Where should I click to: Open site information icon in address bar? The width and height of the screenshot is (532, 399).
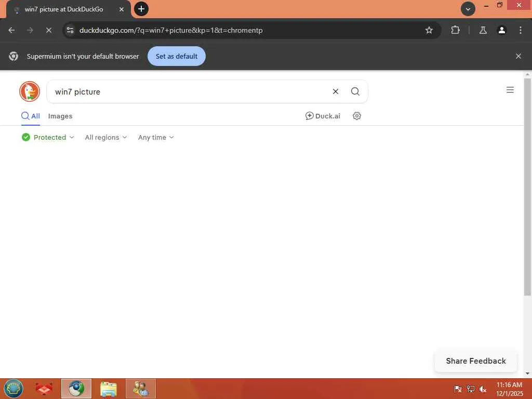(70, 30)
